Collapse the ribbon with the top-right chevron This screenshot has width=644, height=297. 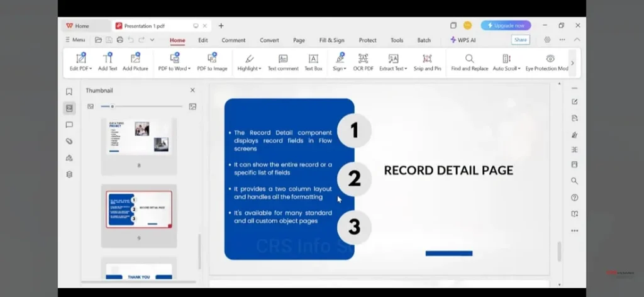click(x=577, y=40)
